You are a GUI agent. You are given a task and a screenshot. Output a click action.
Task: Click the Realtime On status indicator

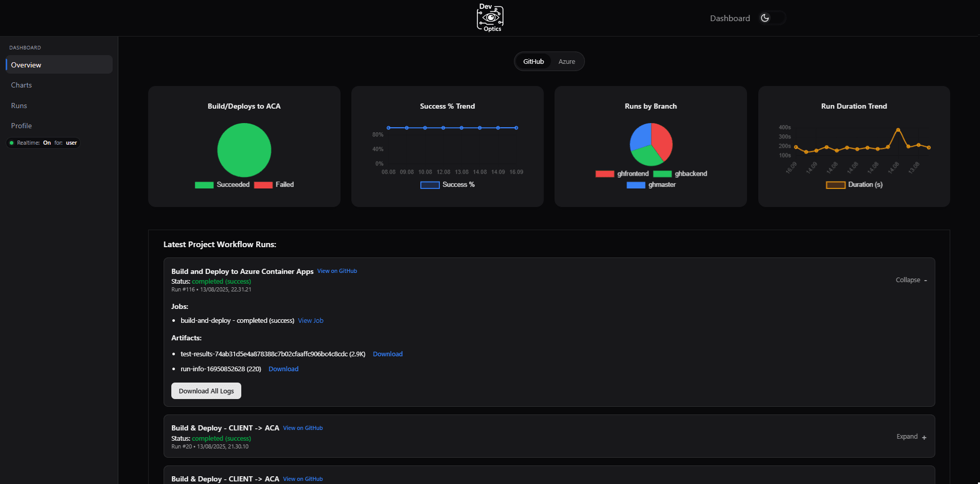tap(44, 143)
